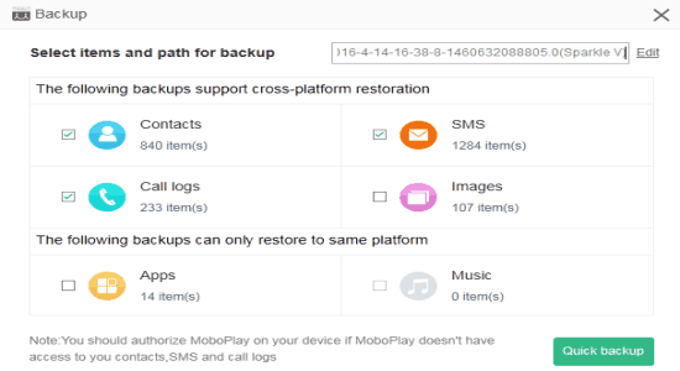This screenshot has width=680, height=371.
Task: Uncheck the Call logs checkbox
Action: (69, 197)
